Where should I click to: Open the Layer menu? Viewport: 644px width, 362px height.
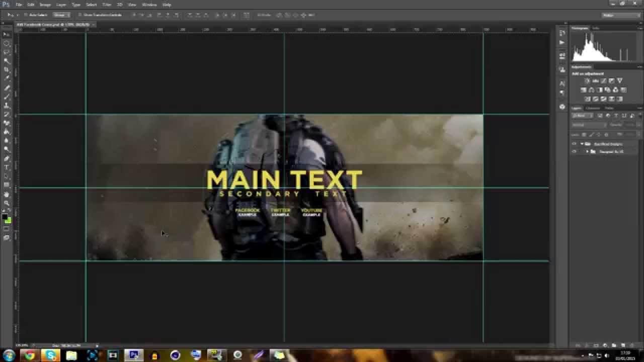61,5
